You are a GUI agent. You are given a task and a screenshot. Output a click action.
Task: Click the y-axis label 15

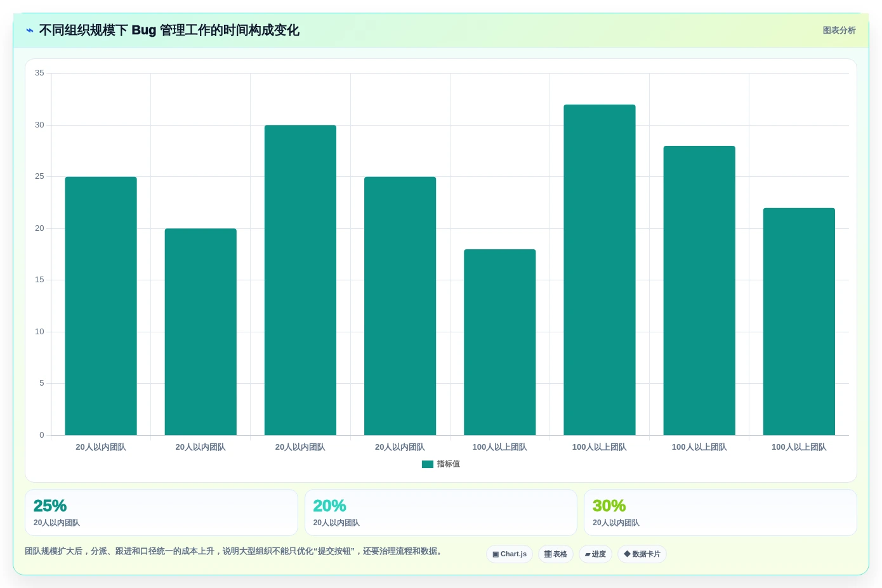click(39, 280)
